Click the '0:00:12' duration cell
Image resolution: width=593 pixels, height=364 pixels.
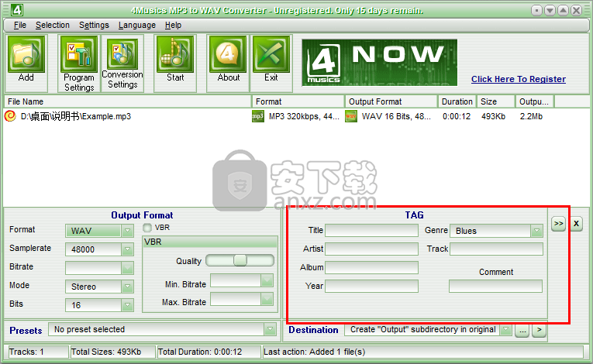pos(457,116)
